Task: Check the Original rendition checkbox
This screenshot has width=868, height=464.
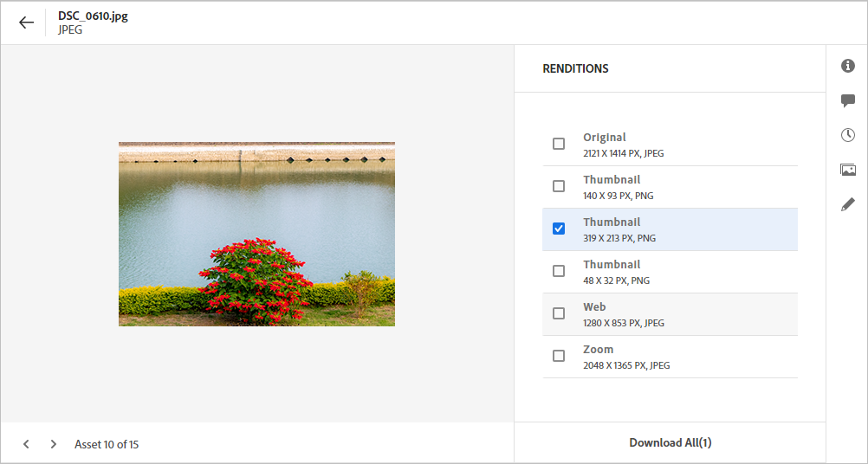Action: tap(559, 144)
